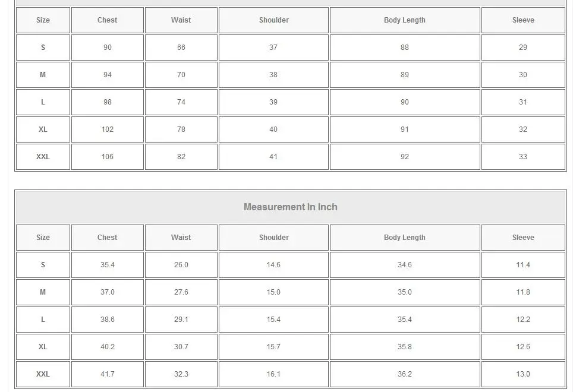The image size is (573, 392).
Task: Click the waist value 26.0
Action: pos(181,265)
